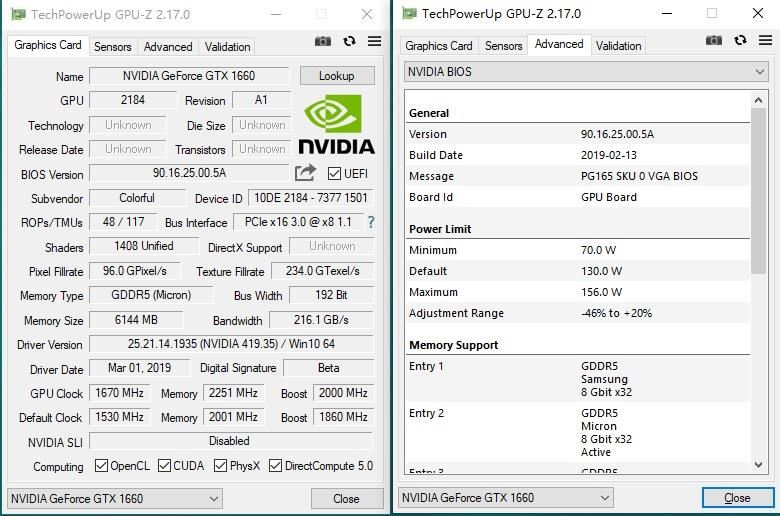Click Close button in right window
780x516 pixels.
coord(737,498)
